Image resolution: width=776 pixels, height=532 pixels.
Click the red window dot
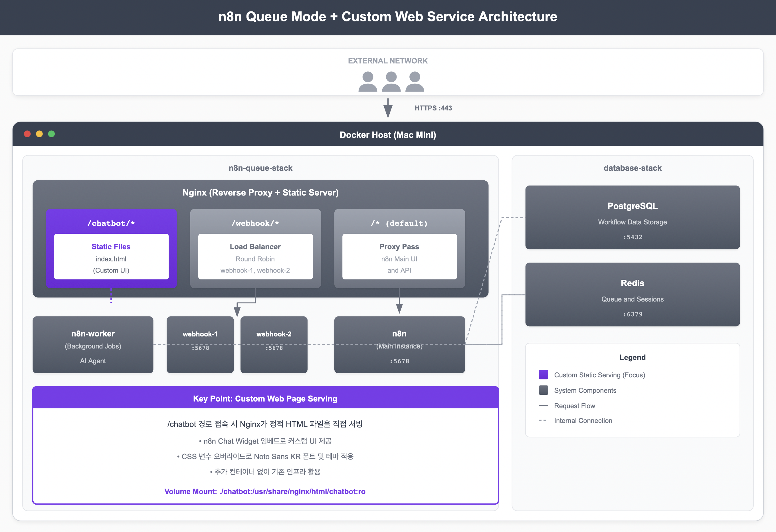[x=27, y=134]
